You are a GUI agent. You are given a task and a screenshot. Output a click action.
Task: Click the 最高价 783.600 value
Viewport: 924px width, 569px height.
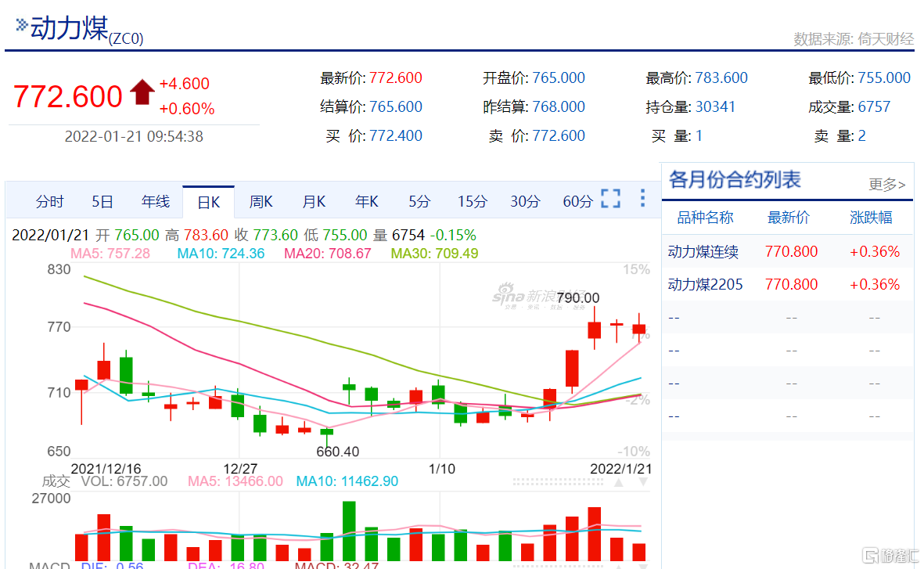(721, 77)
